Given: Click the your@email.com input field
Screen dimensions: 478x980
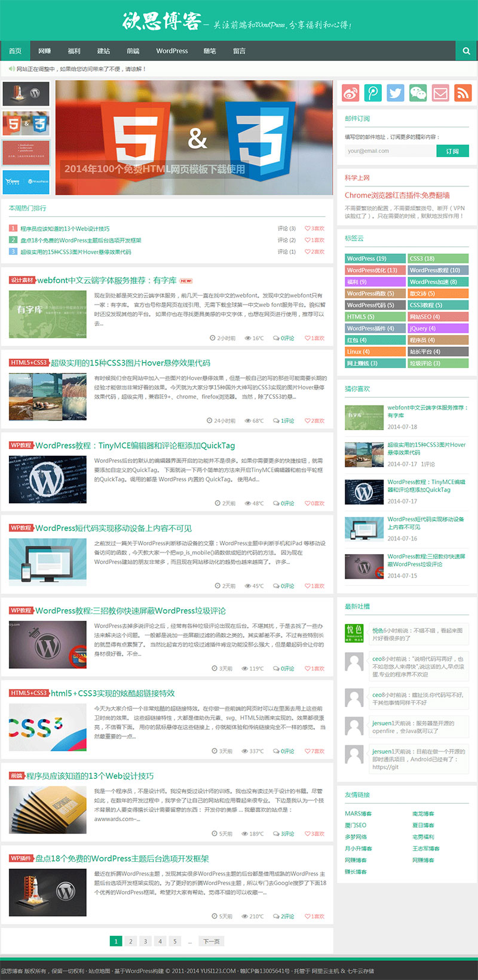Looking at the screenshot, I should coord(390,151).
